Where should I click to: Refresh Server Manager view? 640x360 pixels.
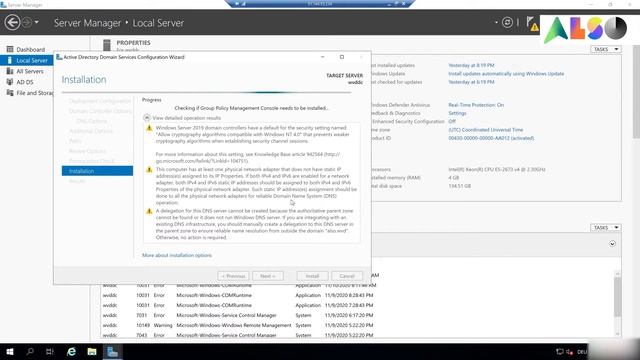507,22
